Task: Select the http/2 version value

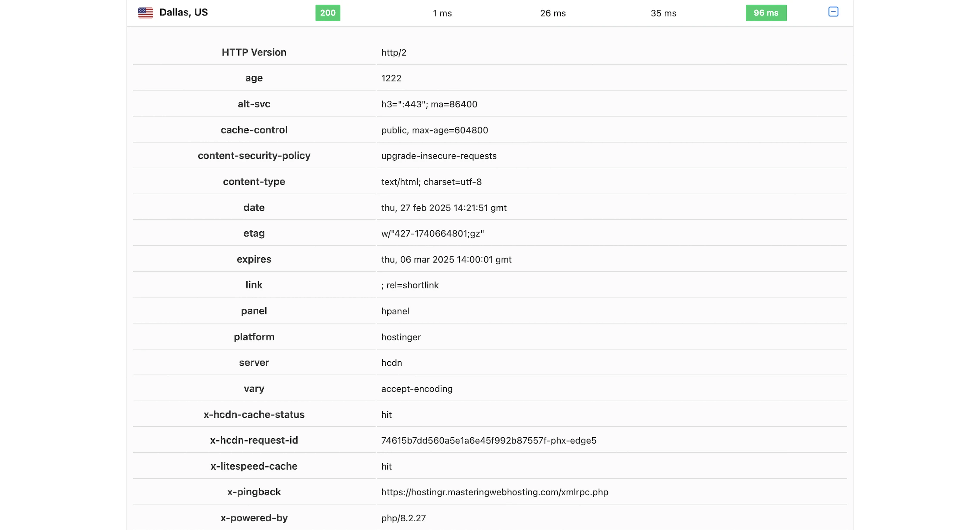Action: (x=393, y=52)
